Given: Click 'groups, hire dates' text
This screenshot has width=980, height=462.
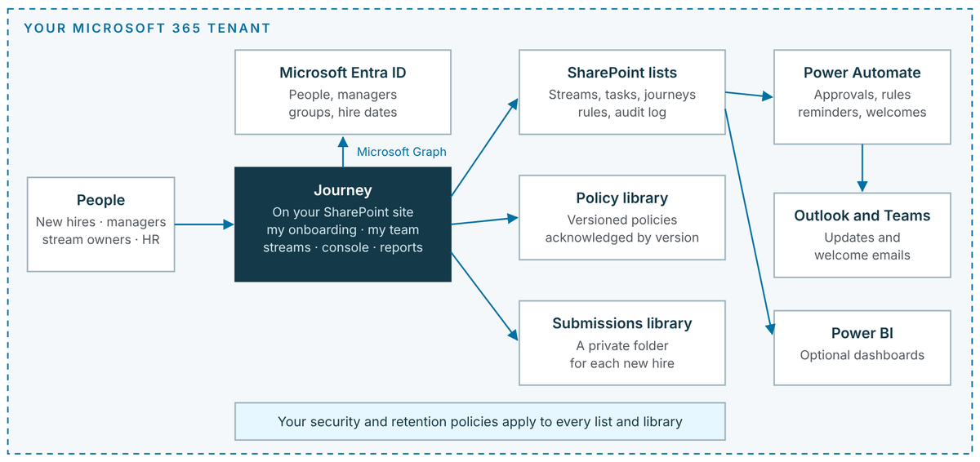Looking at the screenshot, I should 343,113.
